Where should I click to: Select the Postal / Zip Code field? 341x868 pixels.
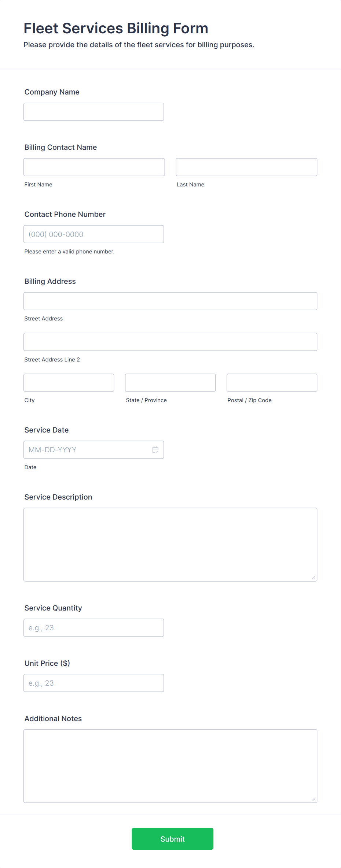click(x=272, y=382)
